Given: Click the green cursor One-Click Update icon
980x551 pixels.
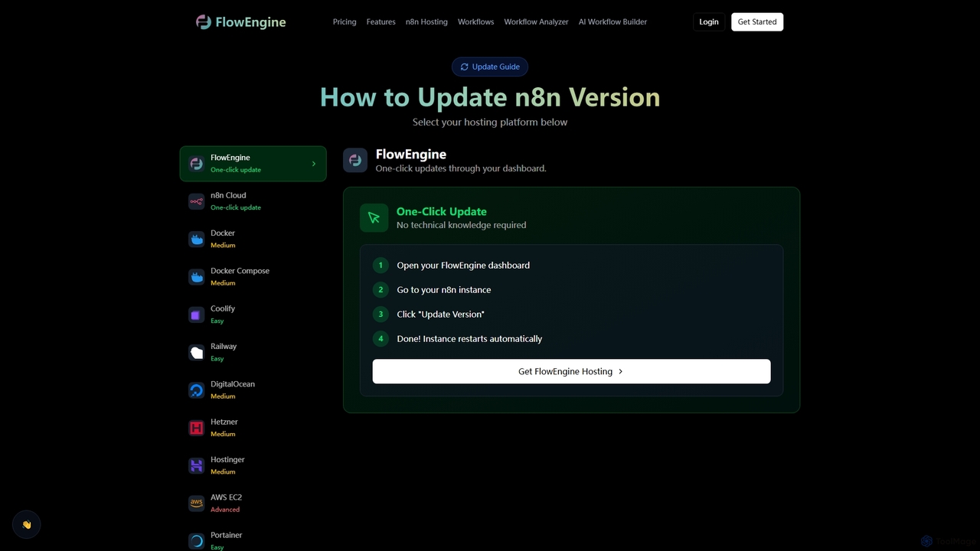Looking at the screenshot, I should [x=374, y=217].
